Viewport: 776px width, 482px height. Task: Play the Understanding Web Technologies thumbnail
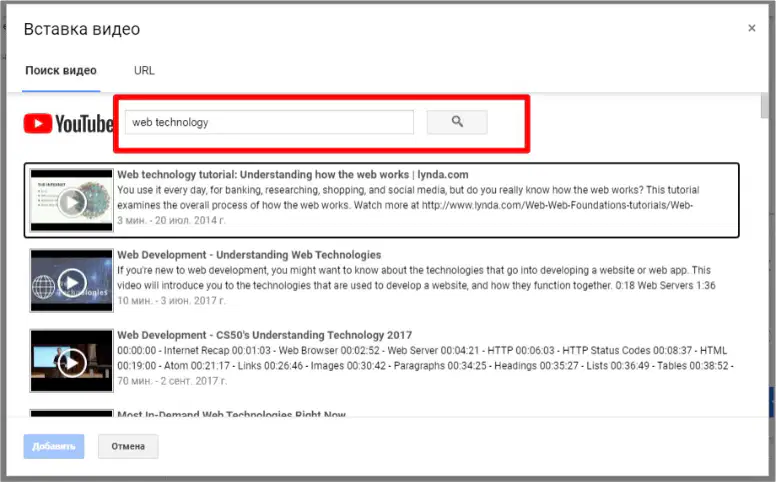tap(72, 281)
